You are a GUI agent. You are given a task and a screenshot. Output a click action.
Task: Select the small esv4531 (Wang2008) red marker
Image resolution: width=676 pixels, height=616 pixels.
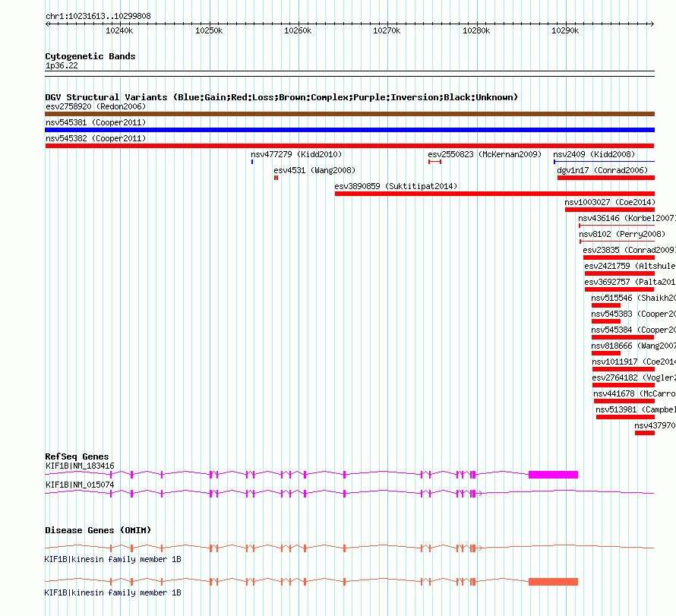[276, 178]
